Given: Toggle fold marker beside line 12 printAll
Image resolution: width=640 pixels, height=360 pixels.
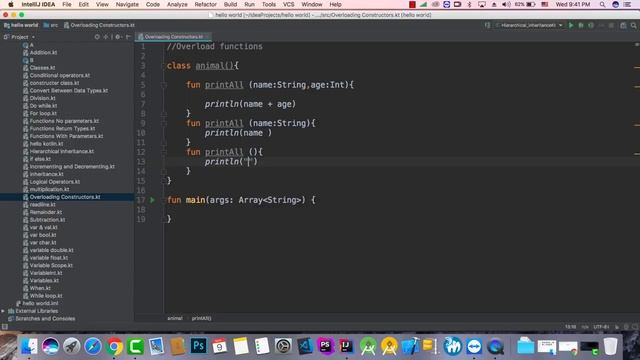Looking at the screenshot, I should click(x=164, y=152).
